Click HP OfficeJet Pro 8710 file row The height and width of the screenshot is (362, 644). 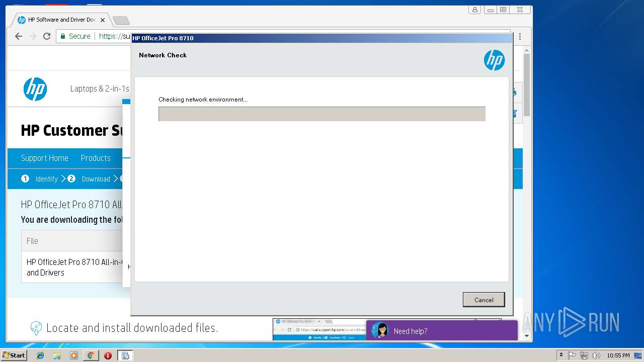pos(72,267)
